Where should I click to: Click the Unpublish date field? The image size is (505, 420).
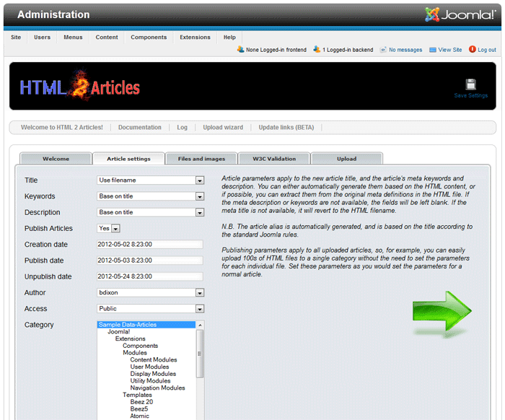pos(150,276)
